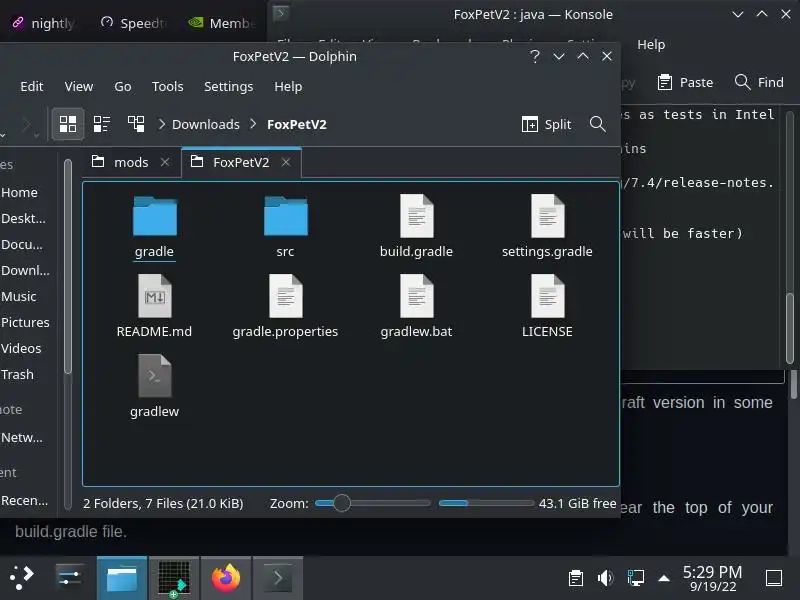Open the Help menu in Konsole
800x600 pixels.
(x=651, y=44)
